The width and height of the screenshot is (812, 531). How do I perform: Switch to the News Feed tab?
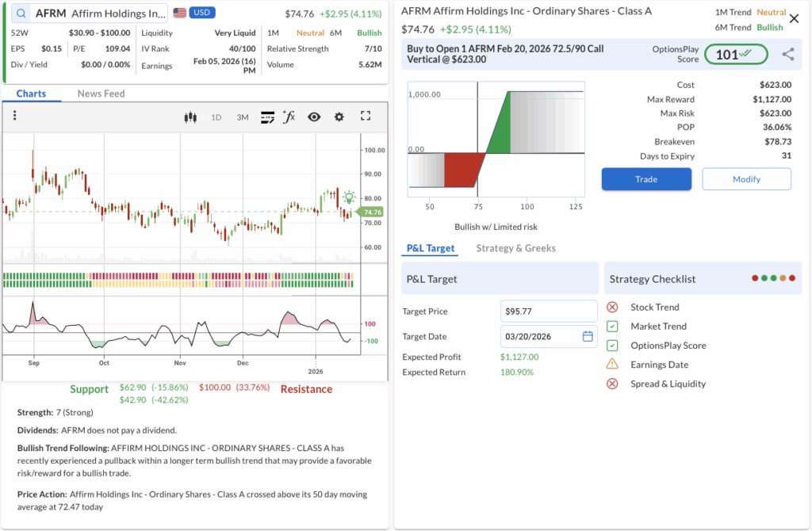point(101,94)
